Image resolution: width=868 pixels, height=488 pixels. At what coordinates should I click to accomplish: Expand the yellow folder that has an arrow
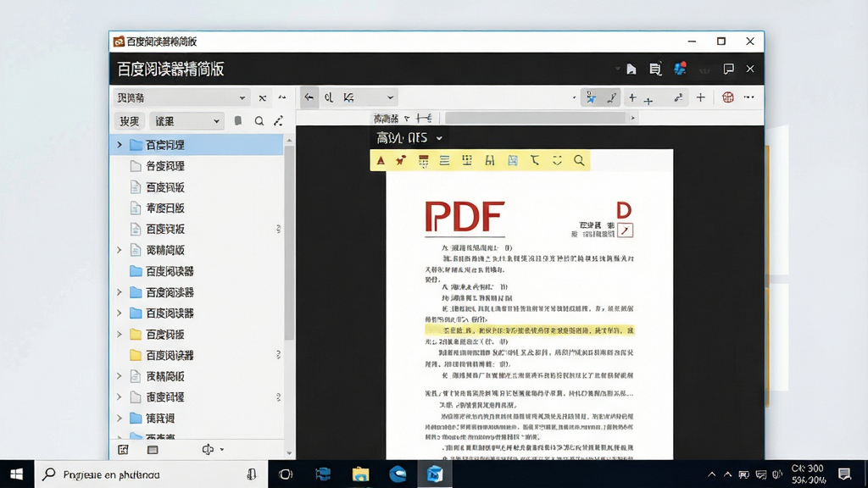click(120, 334)
